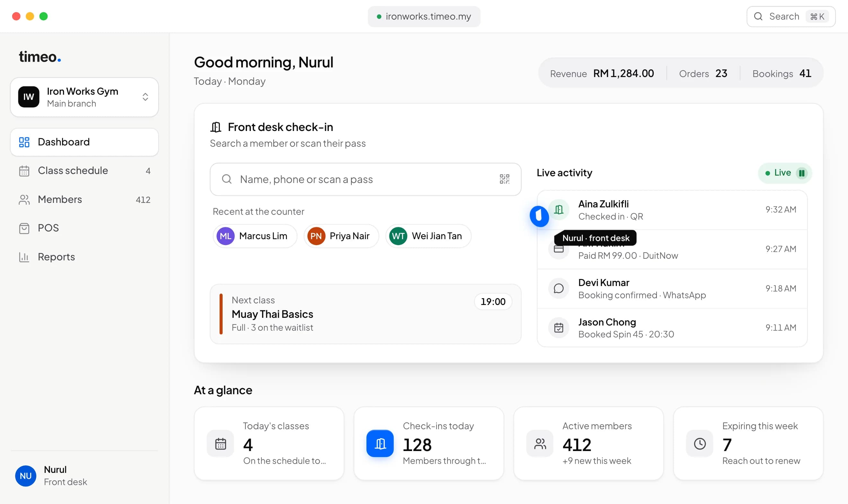Image resolution: width=848 pixels, height=504 pixels.
Task: Pause the Live activity feed
Action: 801,173
